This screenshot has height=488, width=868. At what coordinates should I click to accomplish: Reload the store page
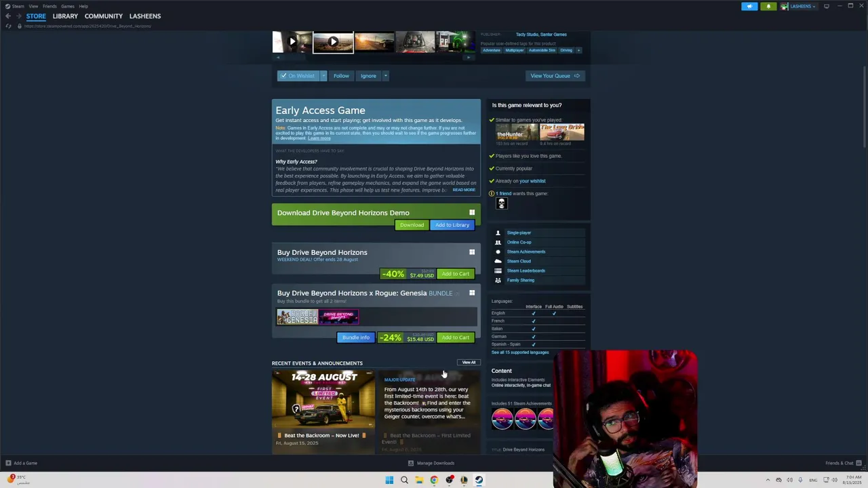(8, 26)
